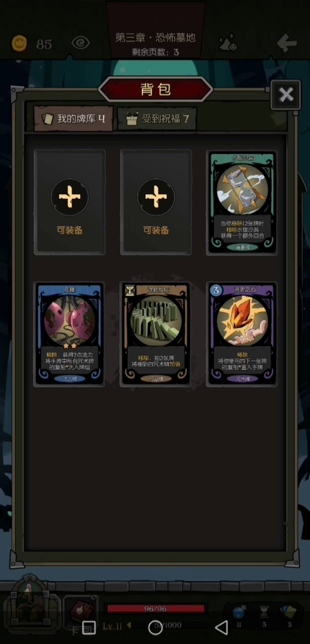Select the pink egg mana card
Screen dimensions: 310x644
69,334
